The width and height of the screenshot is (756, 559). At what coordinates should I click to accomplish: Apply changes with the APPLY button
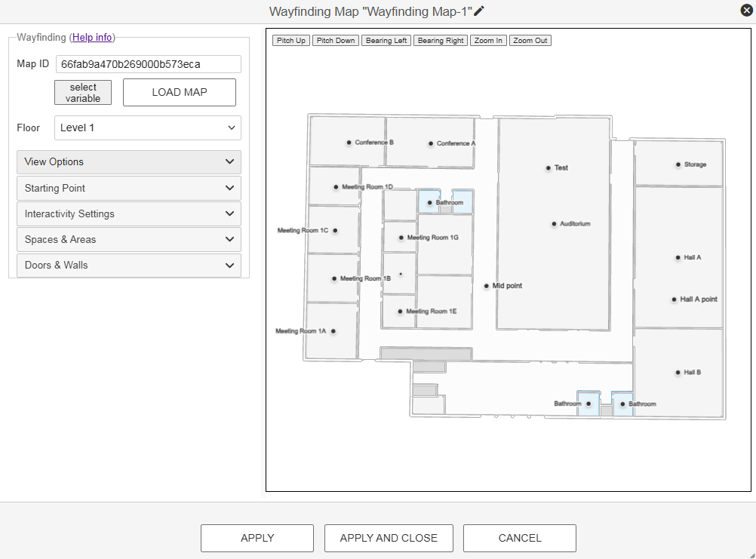[x=257, y=538]
